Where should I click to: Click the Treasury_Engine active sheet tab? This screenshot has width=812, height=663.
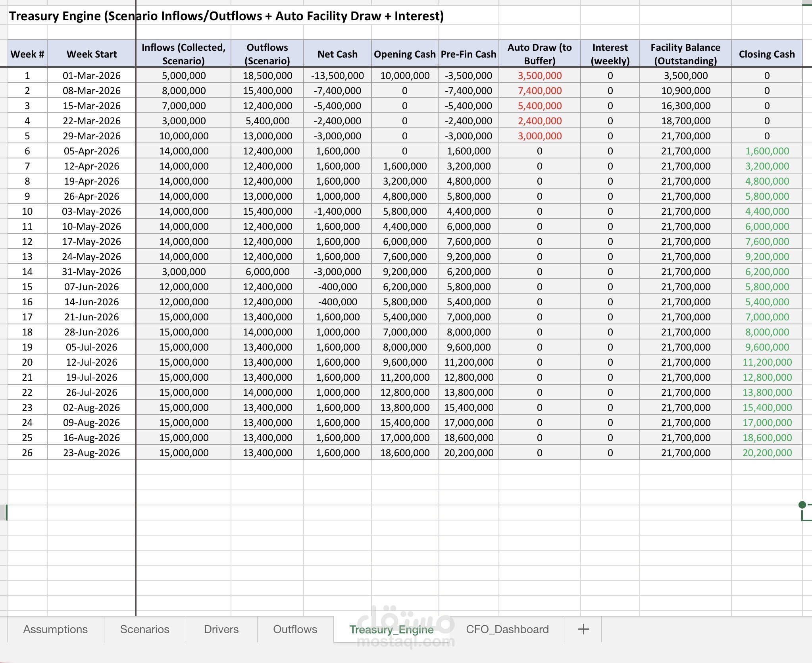click(391, 629)
